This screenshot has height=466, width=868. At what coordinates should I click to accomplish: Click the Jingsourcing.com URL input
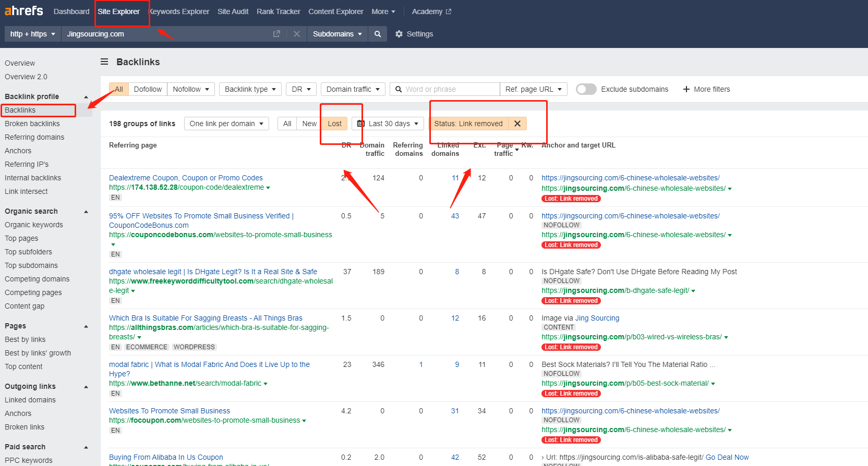167,34
